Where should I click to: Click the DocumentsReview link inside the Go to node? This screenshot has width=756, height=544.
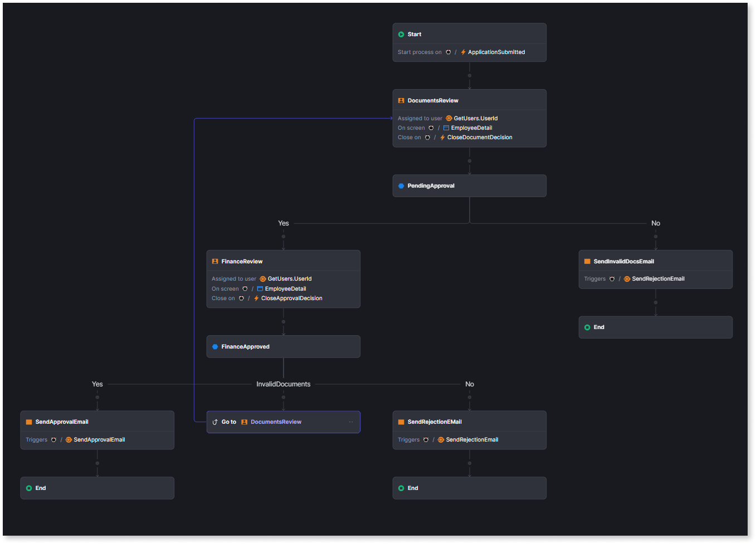[x=276, y=422]
